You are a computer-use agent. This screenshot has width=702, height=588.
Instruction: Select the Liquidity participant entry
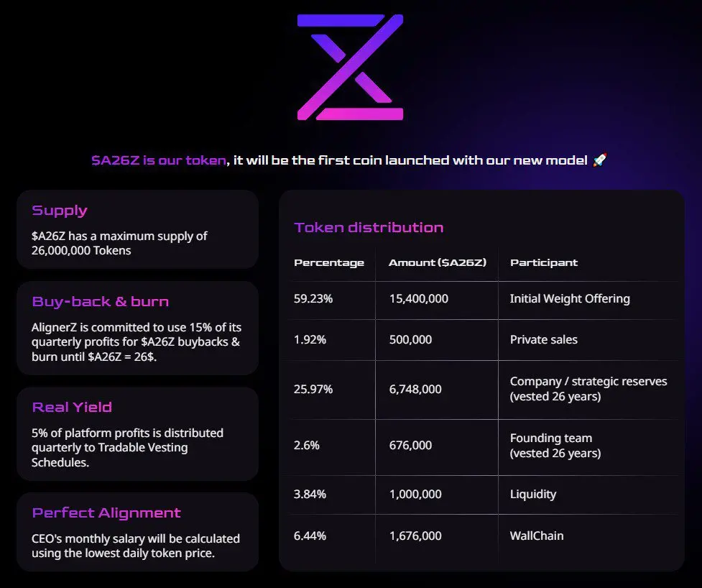point(533,494)
